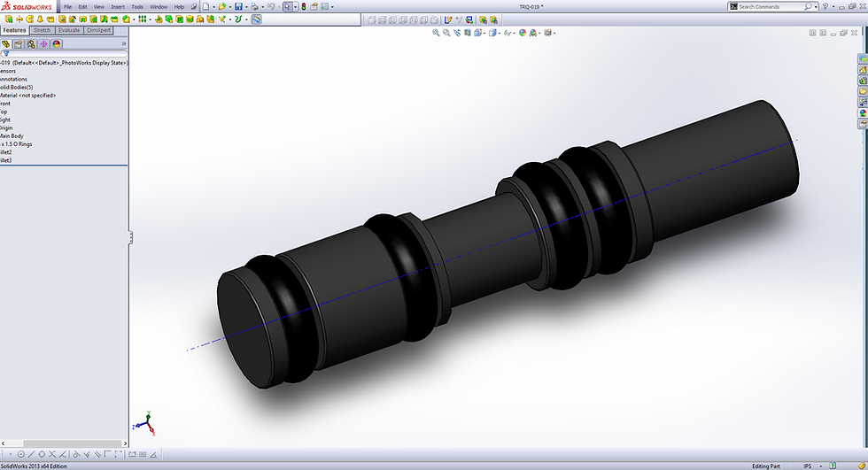Click the FeatureManager filter field
Screen dimensions: 868x470
click(64, 54)
